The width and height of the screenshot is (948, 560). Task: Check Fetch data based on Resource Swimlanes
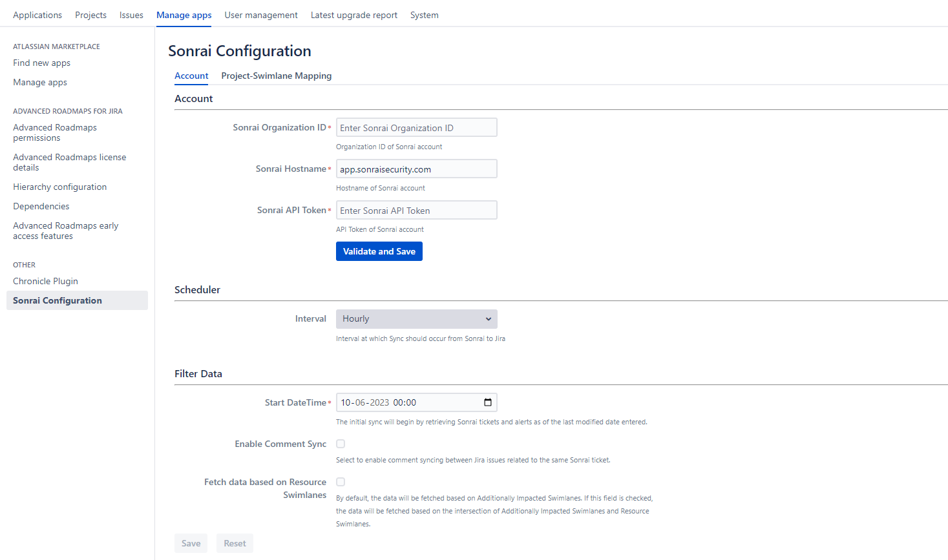click(x=341, y=482)
